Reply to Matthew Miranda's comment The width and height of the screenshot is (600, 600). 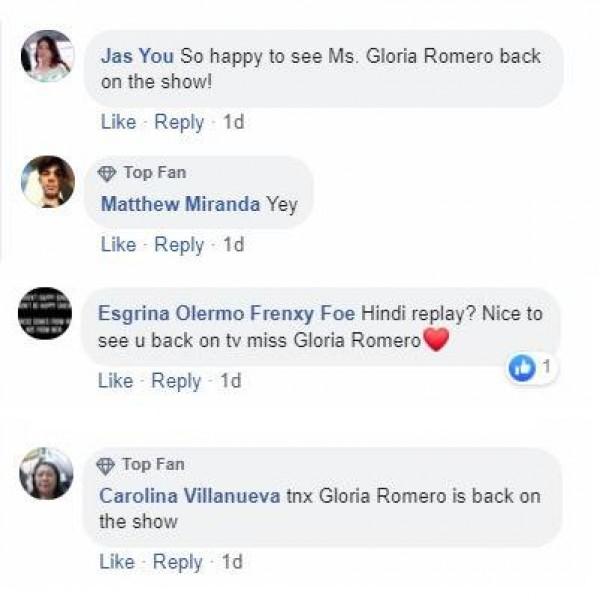click(x=179, y=245)
